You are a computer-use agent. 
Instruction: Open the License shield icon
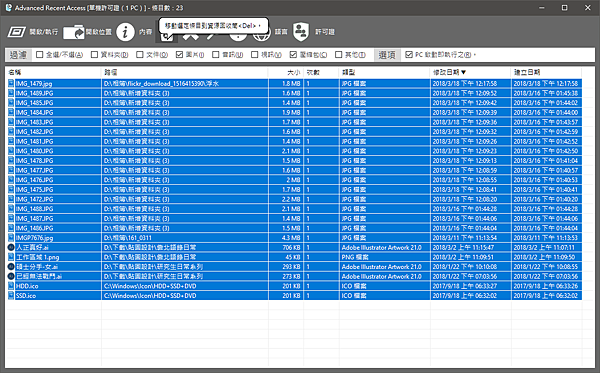(x=301, y=32)
